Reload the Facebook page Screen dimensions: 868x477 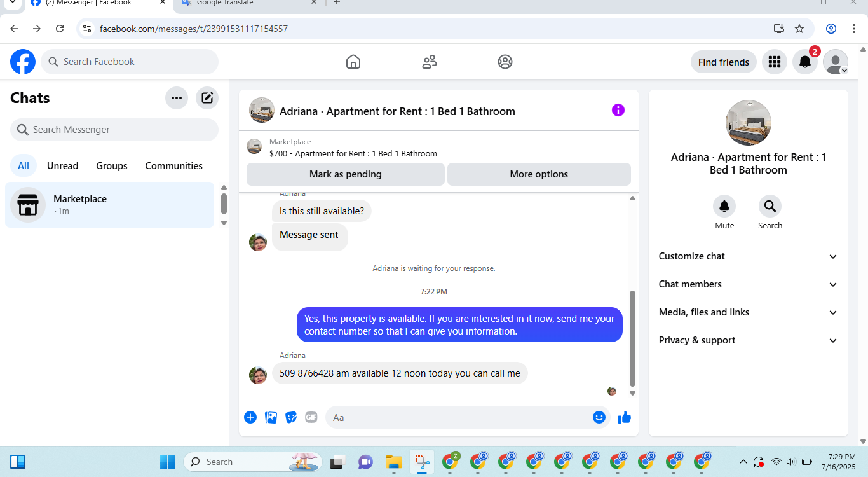[60, 29]
